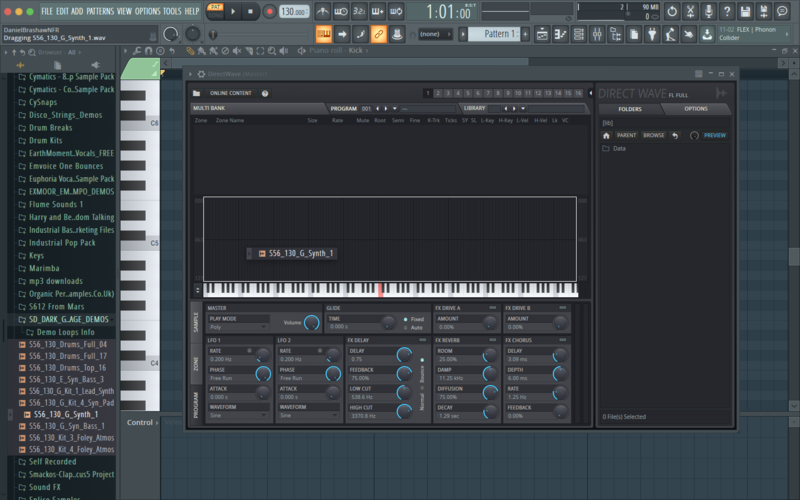800x500 pixels.
Task: Click the DirectWave online content help icon
Action: click(265, 93)
